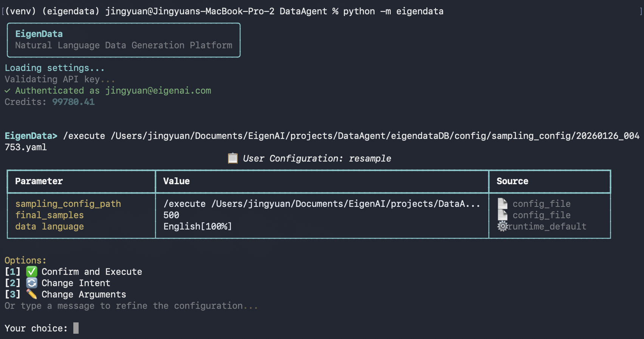The image size is (644, 339).
Task: Click the Loading settings... line
Action: coord(54,68)
